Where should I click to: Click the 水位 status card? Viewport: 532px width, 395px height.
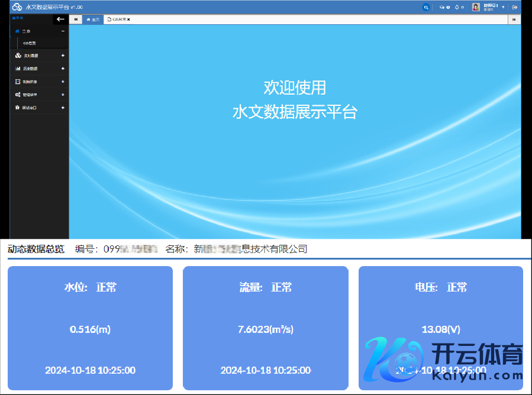point(90,328)
